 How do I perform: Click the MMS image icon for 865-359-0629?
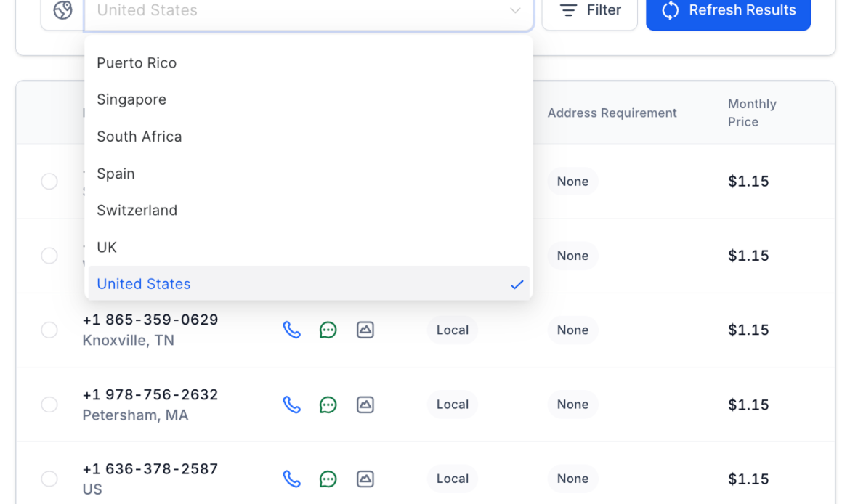365,330
